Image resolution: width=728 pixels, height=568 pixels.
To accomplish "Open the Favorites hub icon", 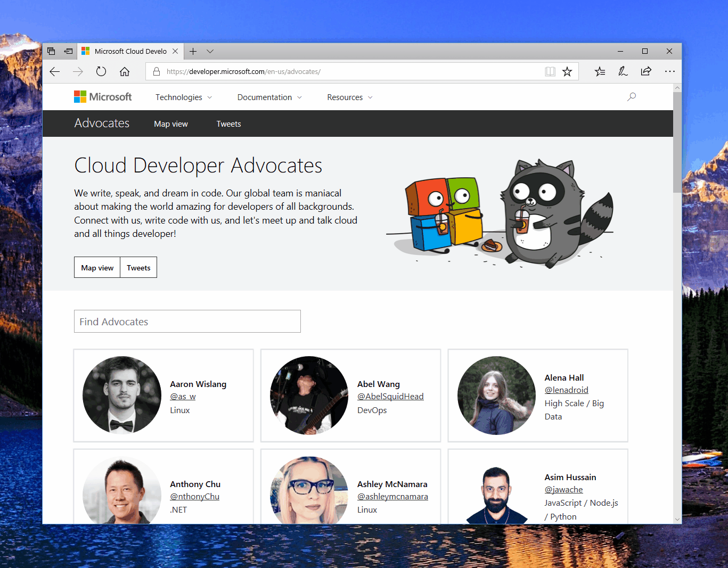I will pyautogui.click(x=600, y=72).
